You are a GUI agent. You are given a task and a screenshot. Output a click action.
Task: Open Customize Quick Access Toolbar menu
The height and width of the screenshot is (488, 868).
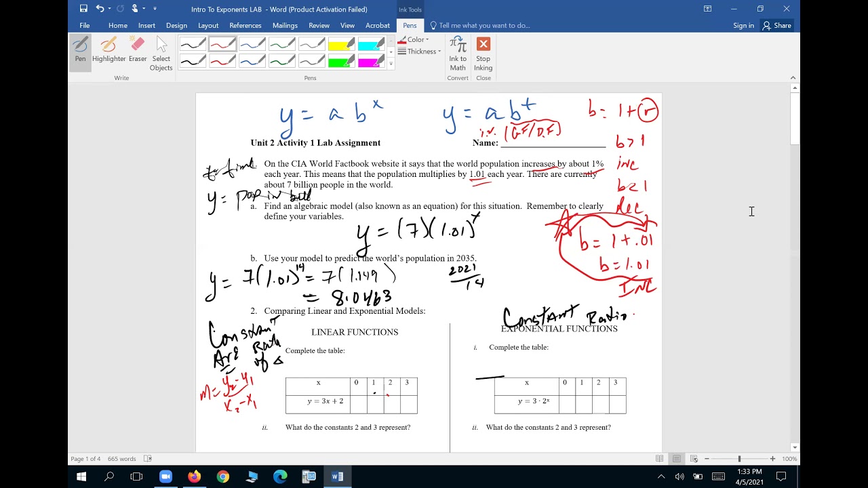pos(155,9)
